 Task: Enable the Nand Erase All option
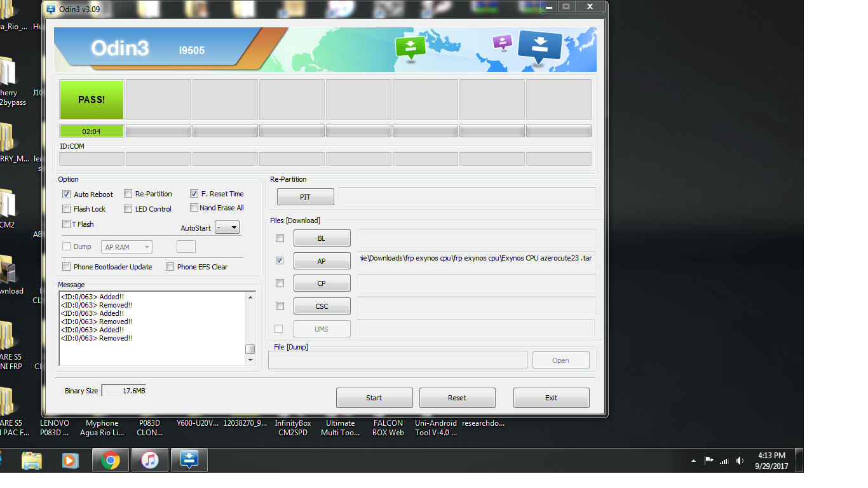click(x=194, y=208)
